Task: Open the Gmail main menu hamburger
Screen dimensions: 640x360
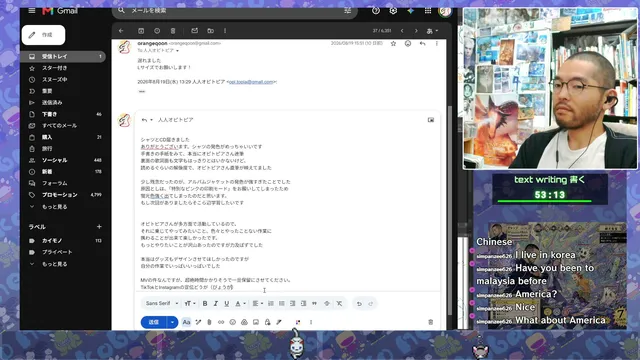Action: (32, 11)
